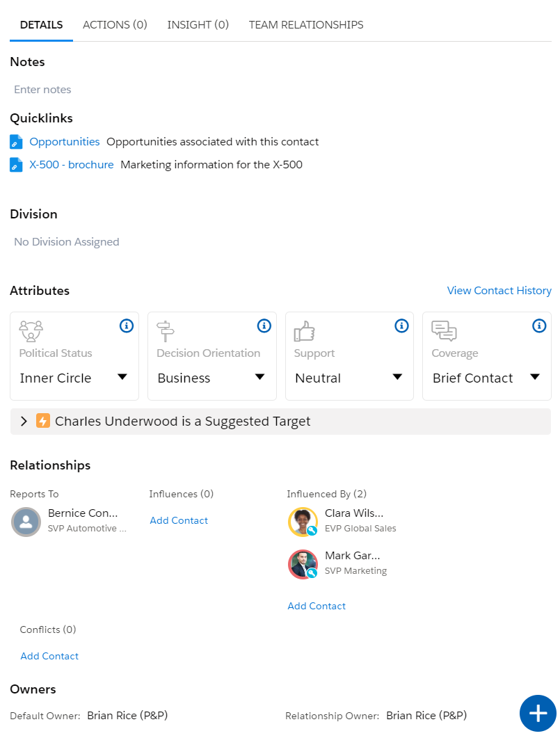Click the Decision Orientation info icon

(x=264, y=326)
